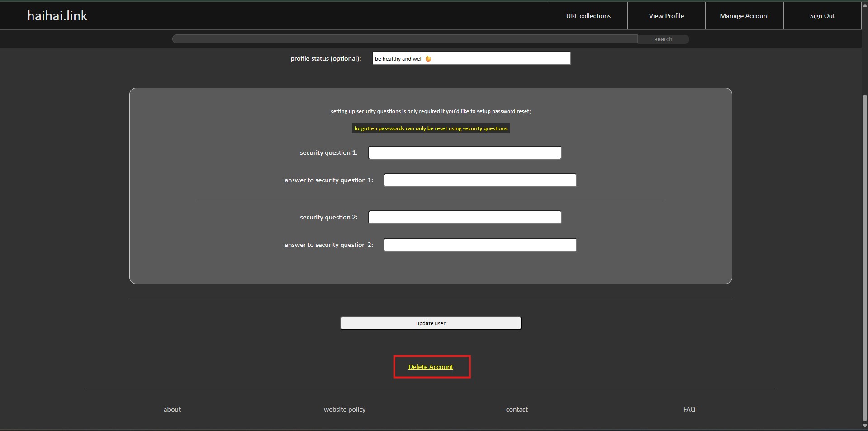Screen dimensions: 868x431
Task: Click the security question 2 field
Action: tap(465, 218)
